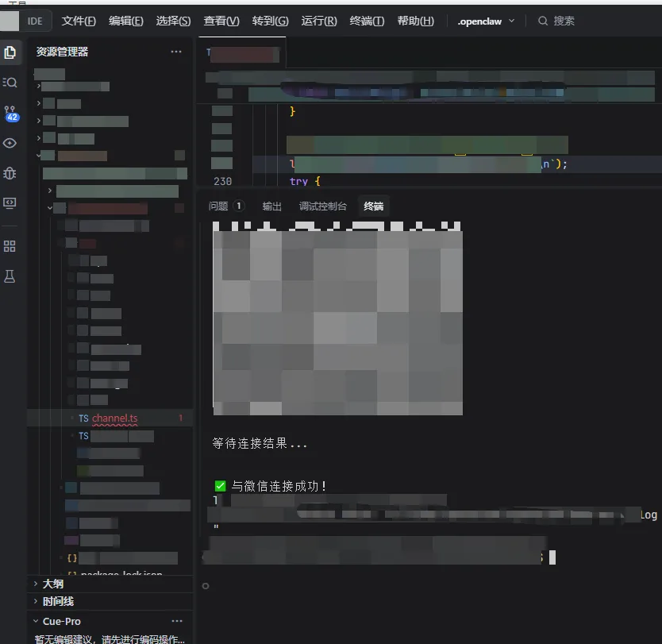This screenshot has width=662, height=644.
Task: Switch to the 调试控制台 panel tab
Action: [x=323, y=206]
